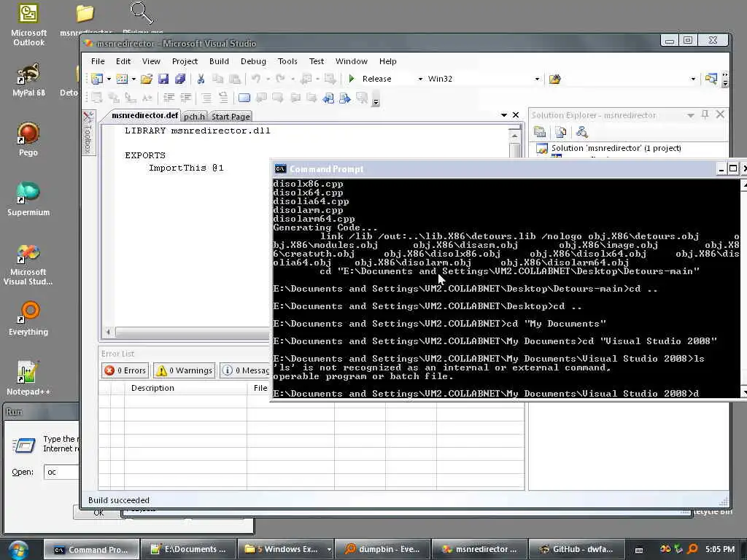
Task: Switch to the GitHub taskbar button
Action: coord(576,549)
